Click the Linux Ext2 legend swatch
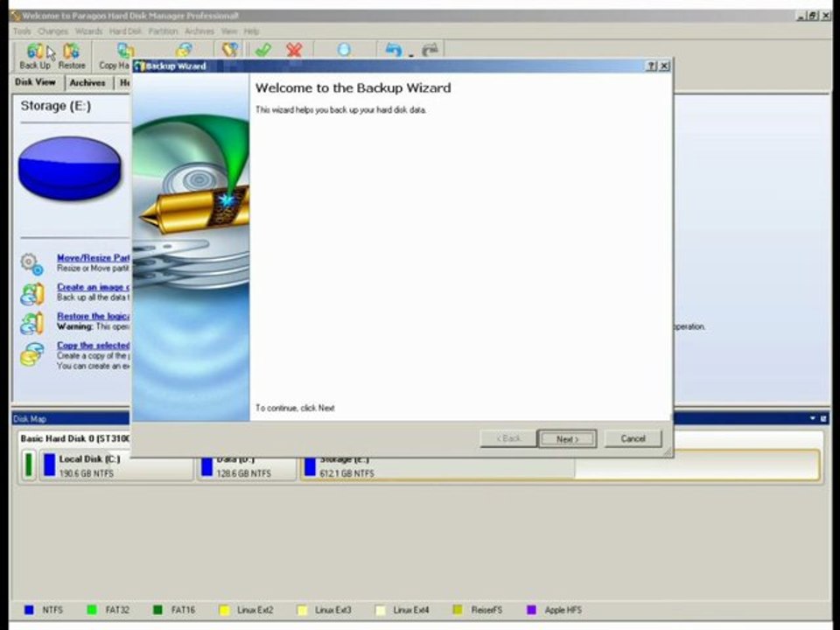Screen dimensions: 840x630 click(225, 610)
